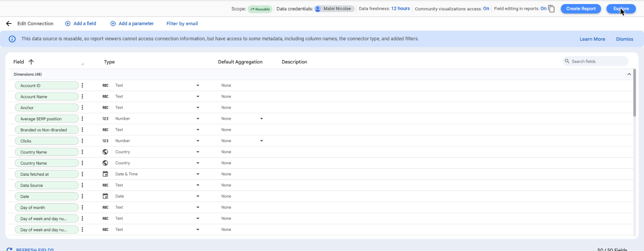Click the Explore button
This screenshot has width=644, height=251.
[x=621, y=9]
